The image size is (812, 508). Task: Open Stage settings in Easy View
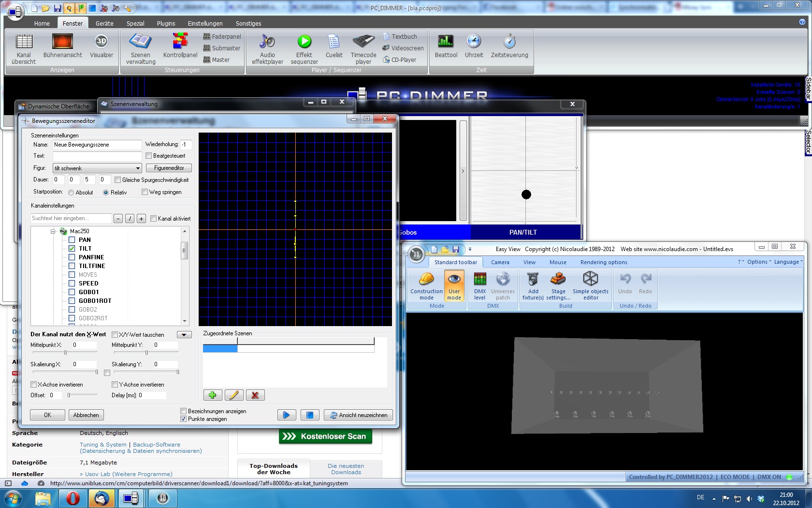[558, 285]
